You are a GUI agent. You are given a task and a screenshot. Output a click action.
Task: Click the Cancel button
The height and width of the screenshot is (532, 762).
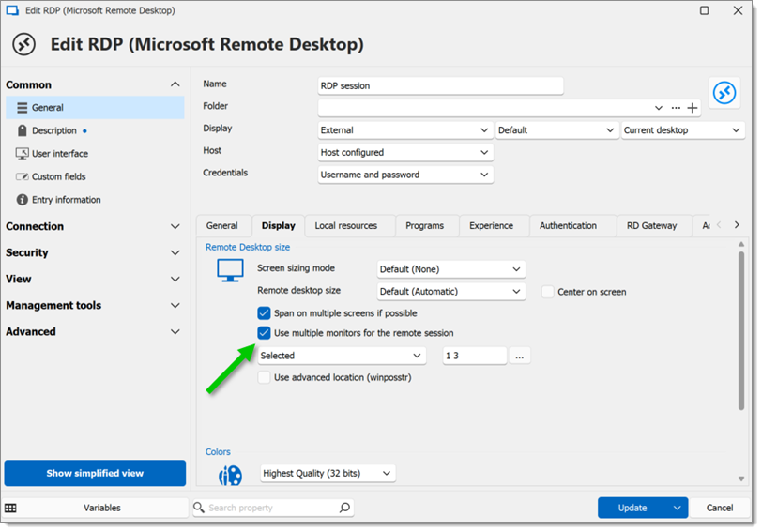coord(719,508)
